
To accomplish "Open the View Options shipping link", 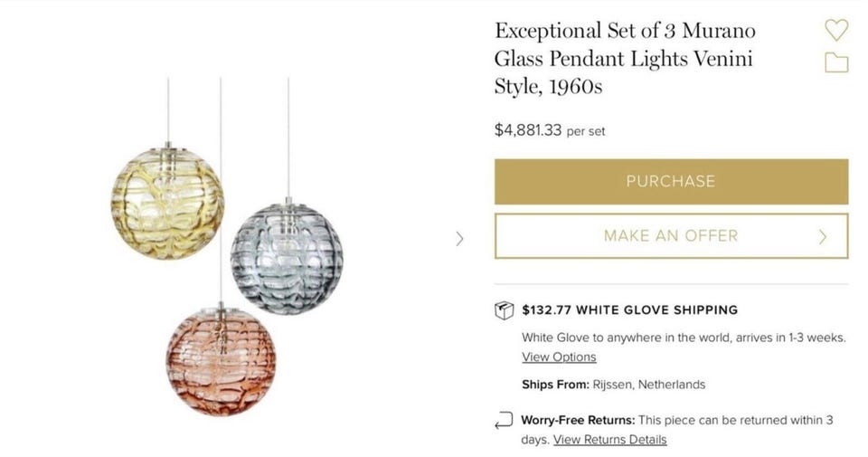I will pos(559,357).
